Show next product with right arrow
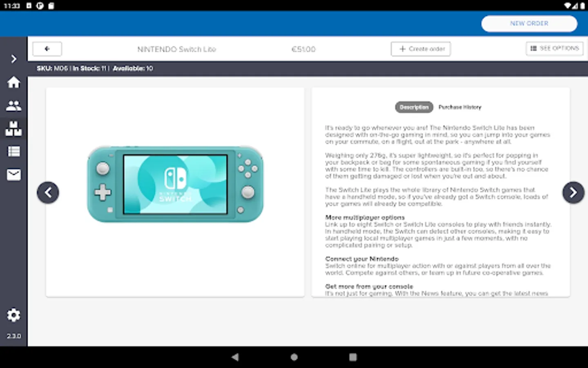Viewport: 588px width, 368px height. (x=573, y=192)
